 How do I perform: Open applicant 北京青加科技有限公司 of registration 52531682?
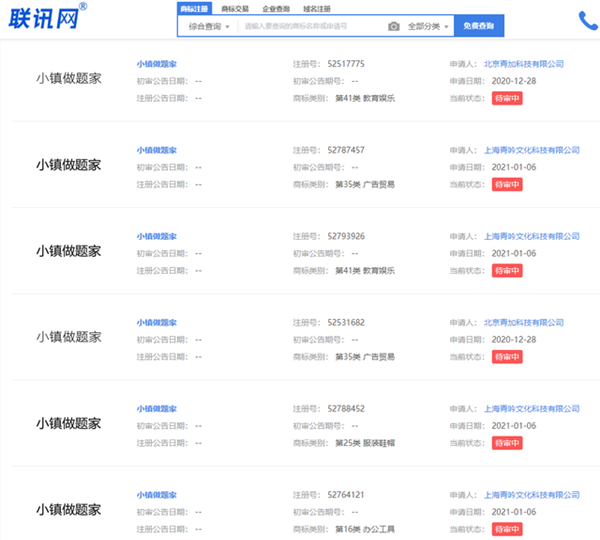524,323
